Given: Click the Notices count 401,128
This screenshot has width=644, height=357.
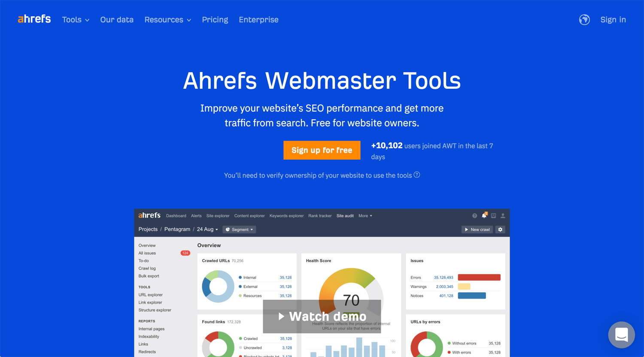Looking at the screenshot, I should click(446, 296).
